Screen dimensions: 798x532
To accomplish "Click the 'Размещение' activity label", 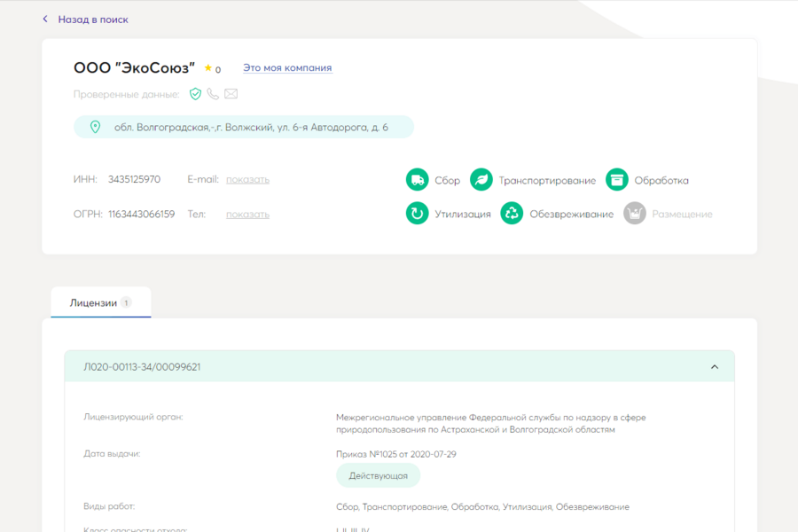I will [683, 215].
